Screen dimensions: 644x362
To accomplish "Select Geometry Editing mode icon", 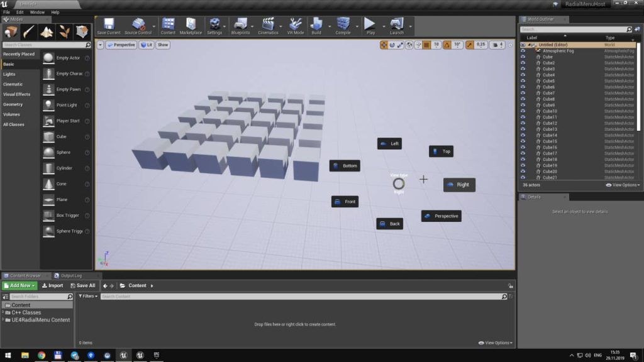I will (x=82, y=31).
